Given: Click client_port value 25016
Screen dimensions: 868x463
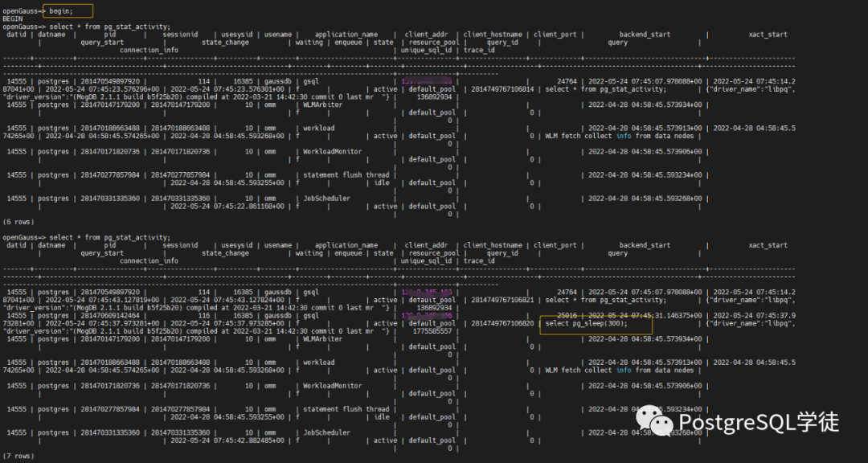Looking at the screenshot, I should click(x=567, y=316).
